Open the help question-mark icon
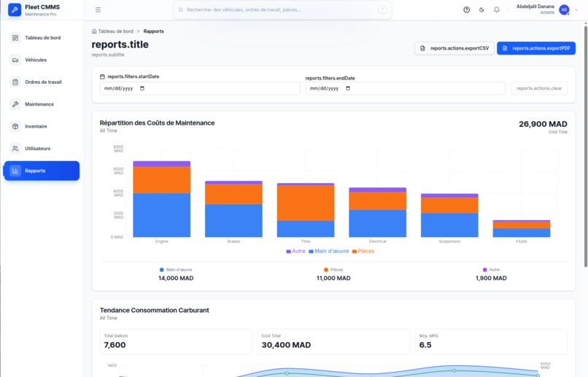This screenshot has height=377, width=588. tap(466, 9)
